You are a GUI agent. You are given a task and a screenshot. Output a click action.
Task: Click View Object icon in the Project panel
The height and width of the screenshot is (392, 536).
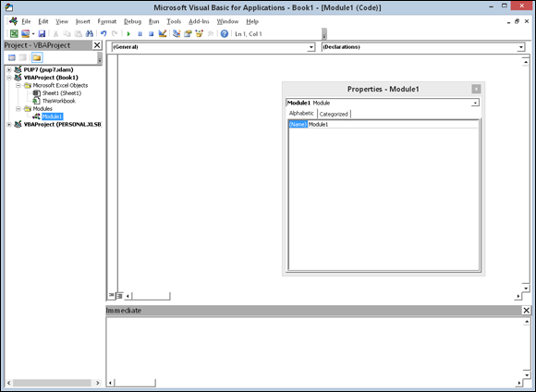22,57
